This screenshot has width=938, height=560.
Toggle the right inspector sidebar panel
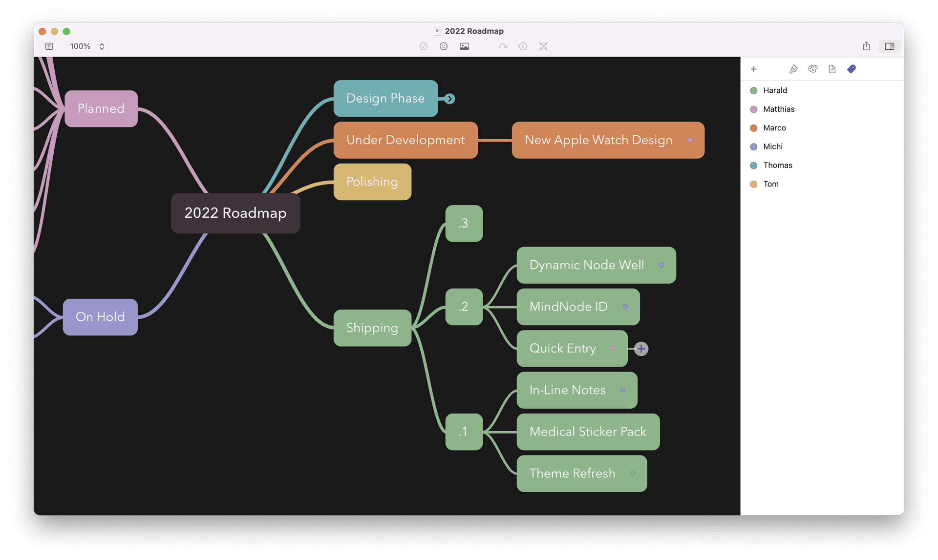(x=889, y=46)
